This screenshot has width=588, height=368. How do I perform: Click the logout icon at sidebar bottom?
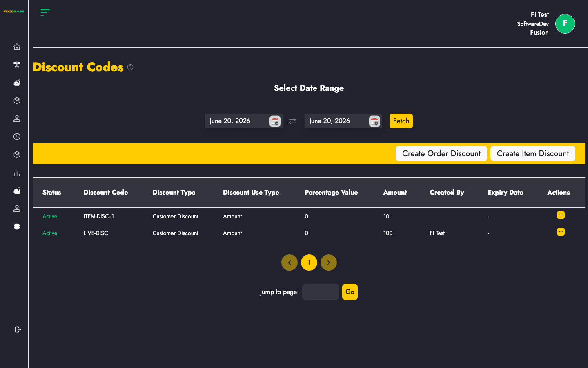coord(18,330)
